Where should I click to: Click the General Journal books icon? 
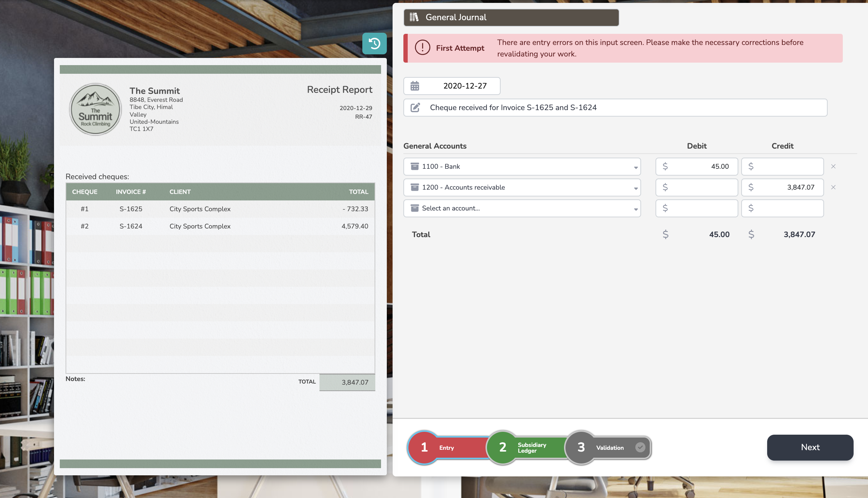[x=414, y=17]
